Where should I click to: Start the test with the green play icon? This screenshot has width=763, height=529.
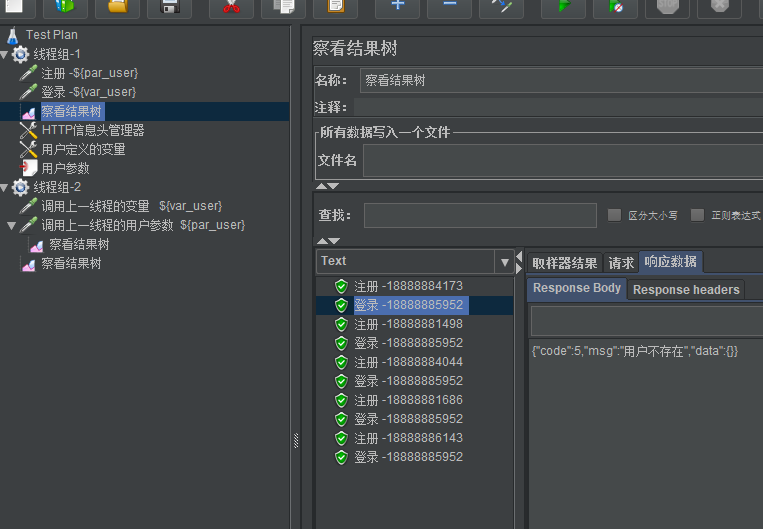point(563,6)
